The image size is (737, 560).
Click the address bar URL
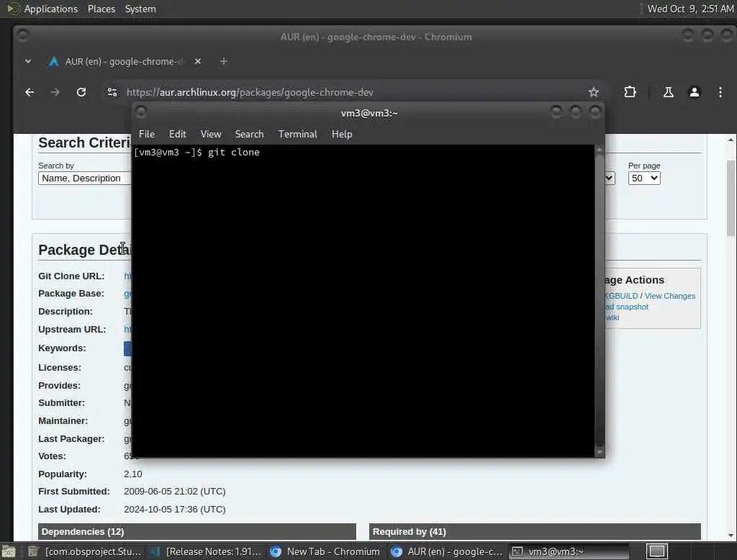coord(250,92)
